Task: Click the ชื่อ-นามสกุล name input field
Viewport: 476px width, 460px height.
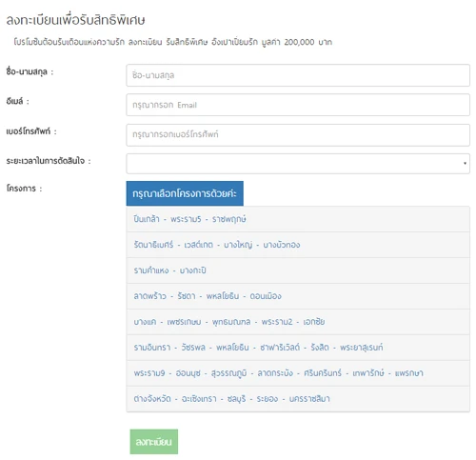Action: click(298, 75)
